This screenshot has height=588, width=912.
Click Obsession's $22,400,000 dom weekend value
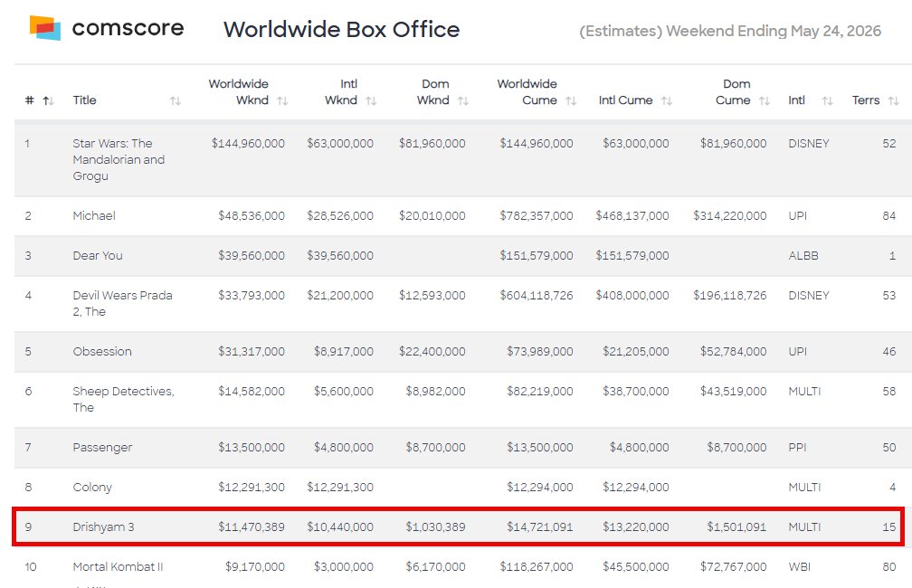coord(432,351)
